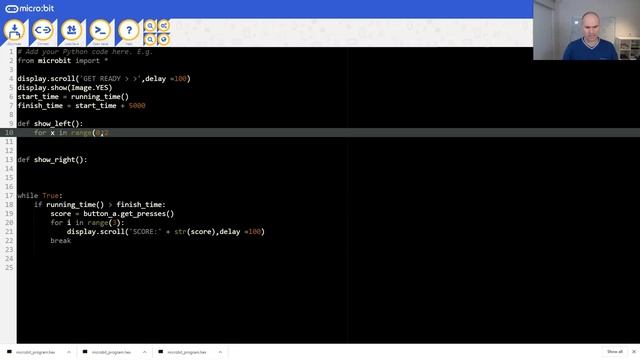Expand options chevron for middle download
Screen dimensions: 640x360
(144, 352)
